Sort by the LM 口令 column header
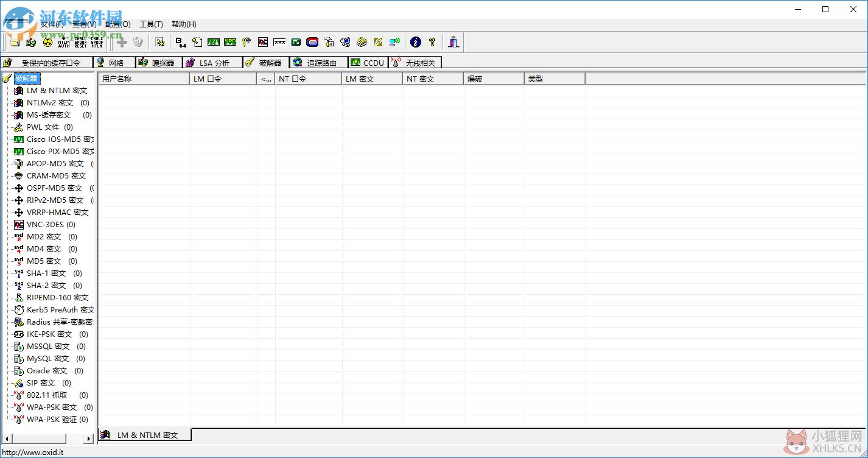Screen dimensions: 868x458 pyautogui.click(x=223, y=79)
